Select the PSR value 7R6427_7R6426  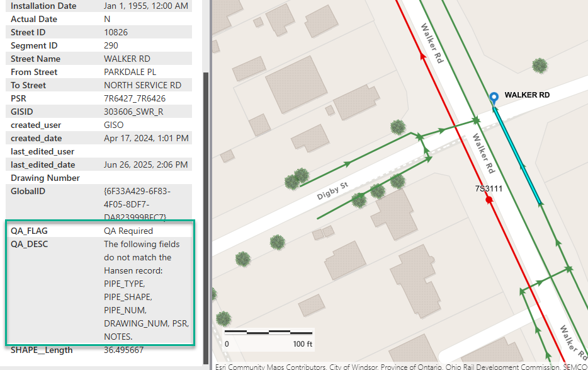[135, 98]
